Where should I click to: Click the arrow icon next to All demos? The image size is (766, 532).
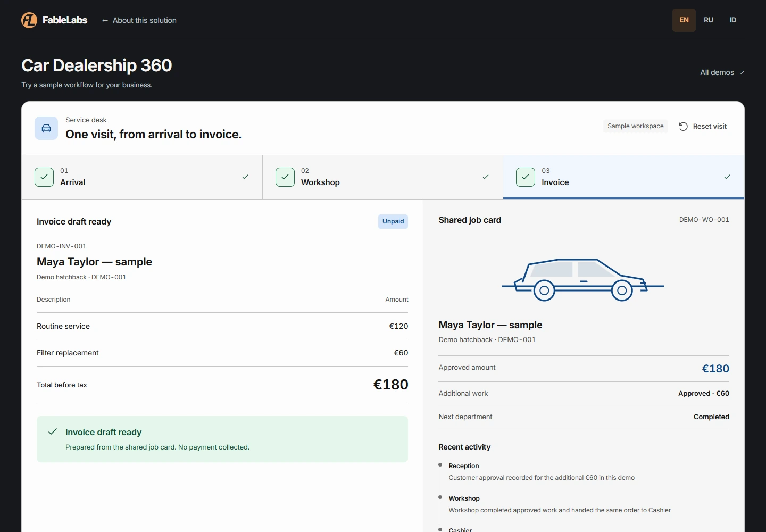742,72
